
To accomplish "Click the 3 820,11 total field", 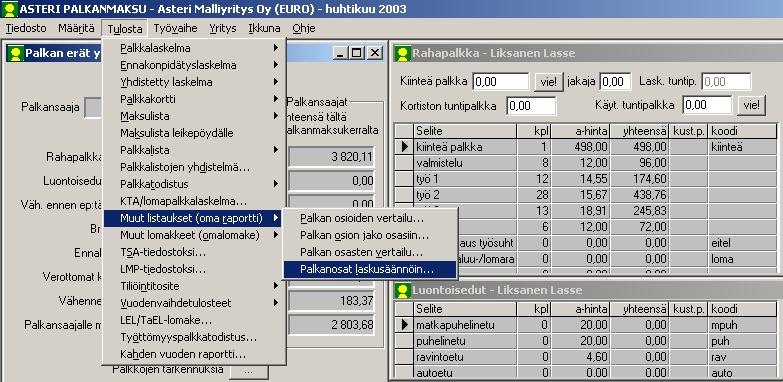I will pos(331,157).
